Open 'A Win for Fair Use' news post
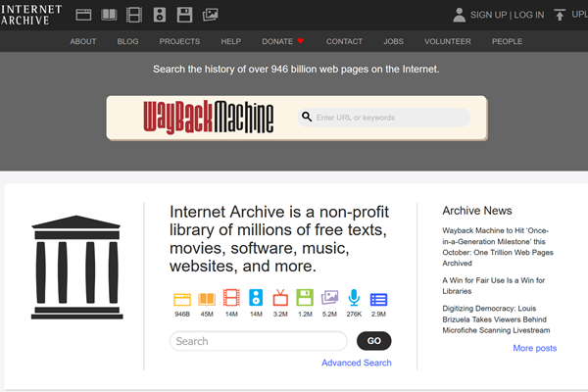The width and height of the screenshot is (588, 392). (x=494, y=285)
